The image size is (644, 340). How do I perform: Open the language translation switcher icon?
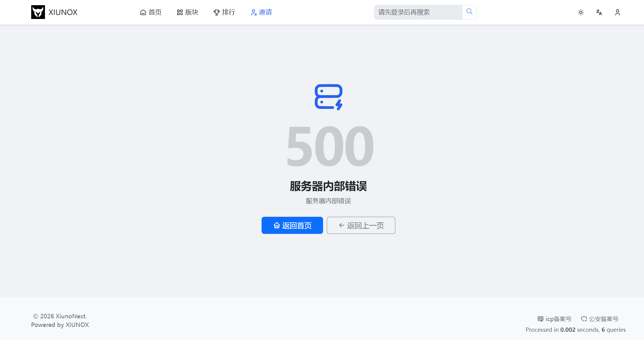click(599, 12)
